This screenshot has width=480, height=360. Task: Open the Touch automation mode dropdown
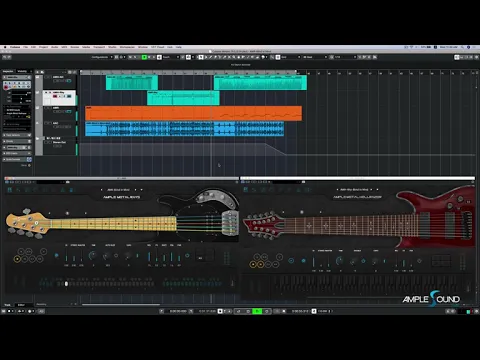click(x=170, y=57)
